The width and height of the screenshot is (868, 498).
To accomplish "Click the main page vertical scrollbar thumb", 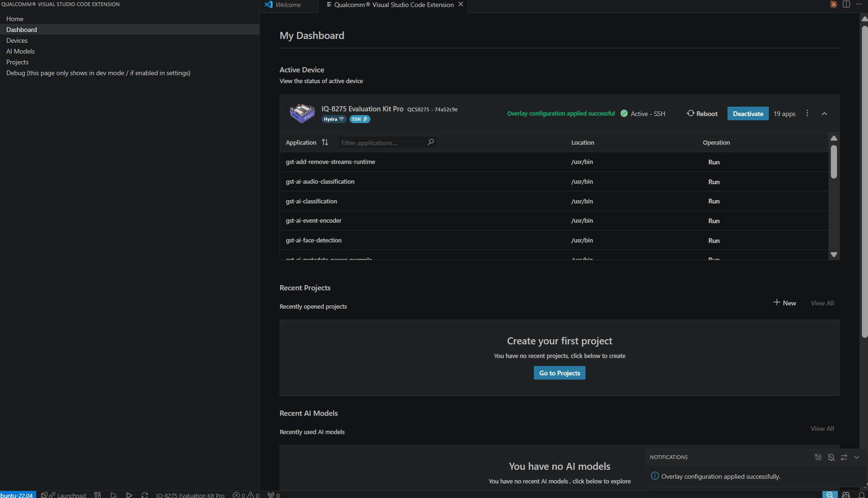I will [x=864, y=181].
